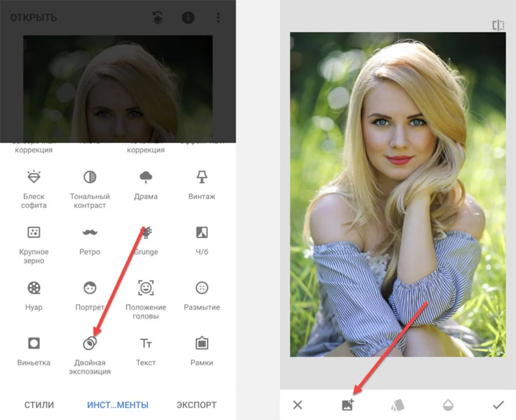Open the layer edits stack icon
516x420 pixels.
(x=158, y=18)
